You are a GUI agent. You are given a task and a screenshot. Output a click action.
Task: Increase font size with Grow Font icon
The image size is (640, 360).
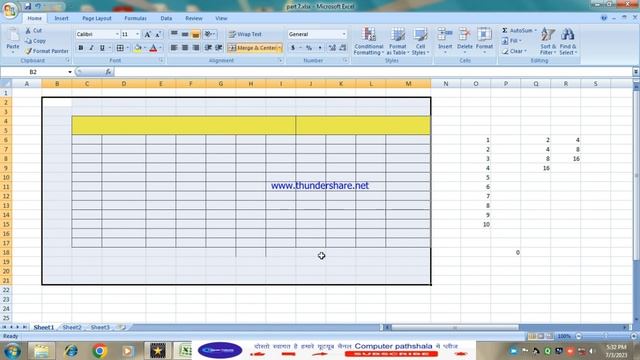coord(148,34)
